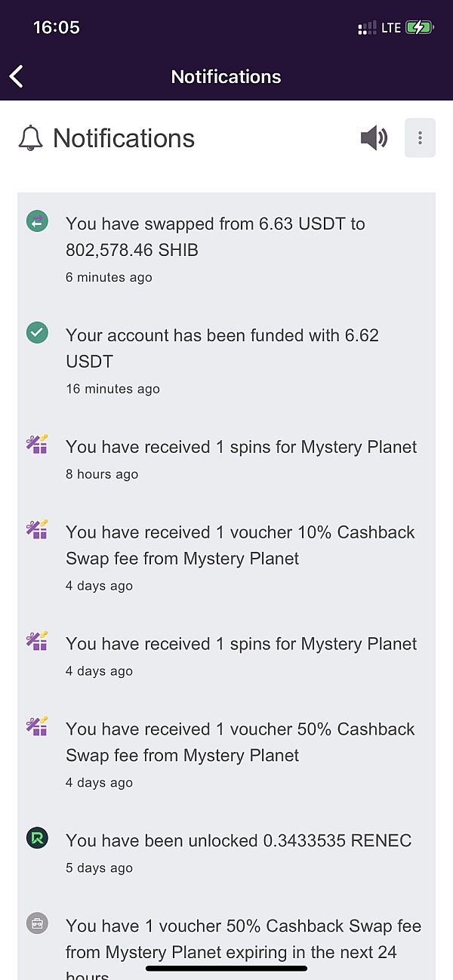Open the voucher expiring in 24 hours notification
This screenshot has height=980, width=453.
pyautogui.click(x=243, y=939)
